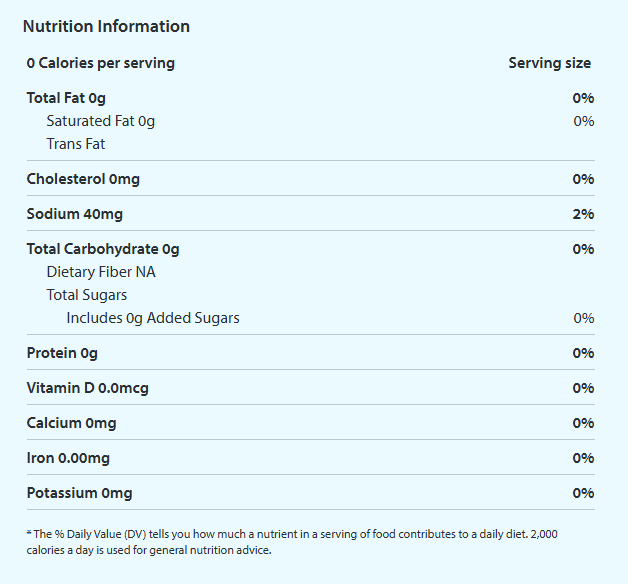Screen dimensions: 628x584
Task: Click the Nutrition Information heading
Action: tap(106, 26)
